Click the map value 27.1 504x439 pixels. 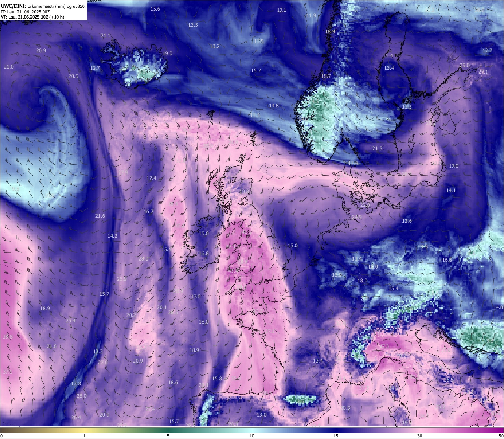tap(483, 72)
